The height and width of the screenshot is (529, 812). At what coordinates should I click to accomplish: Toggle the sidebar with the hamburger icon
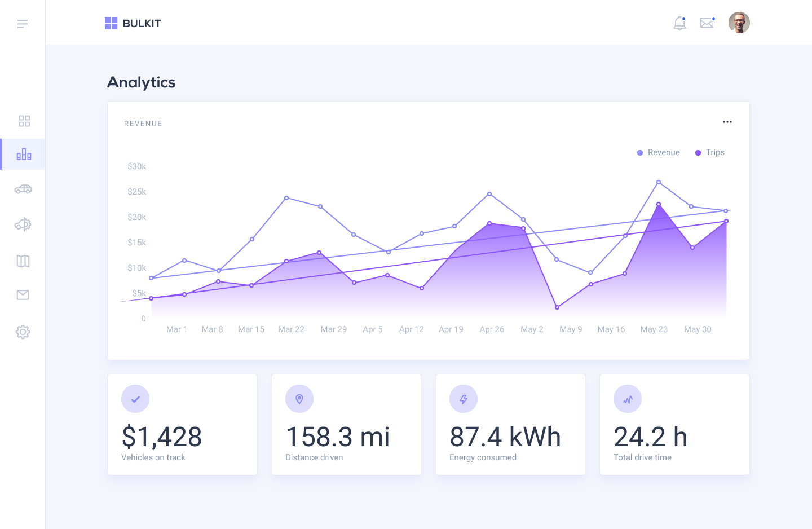click(23, 23)
